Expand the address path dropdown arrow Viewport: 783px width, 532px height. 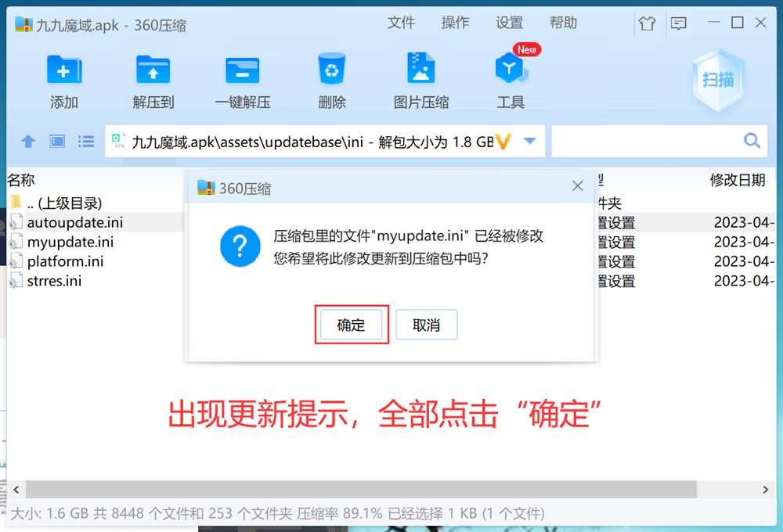point(529,142)
